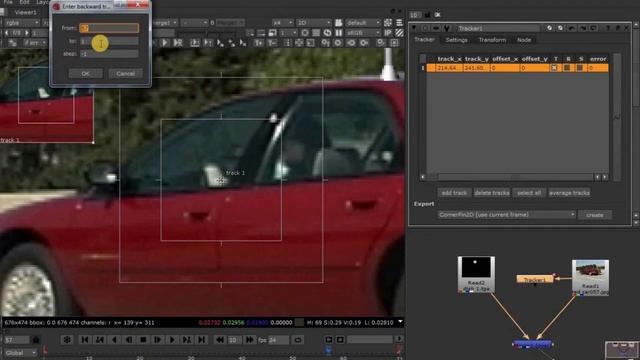The height and width of the screenshot is (360, 640).
Task: Select the blue Merge node
Action: 533,344
